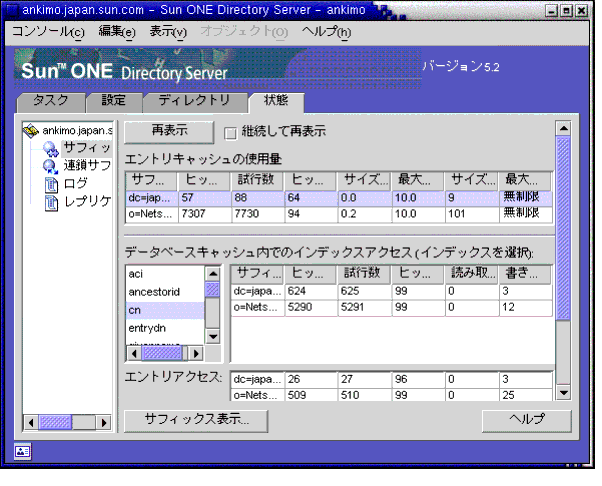This screenshot has height=486, width=602.
Task: Click the サフ... header in entry cache table
Action: (x=151, y=180)
